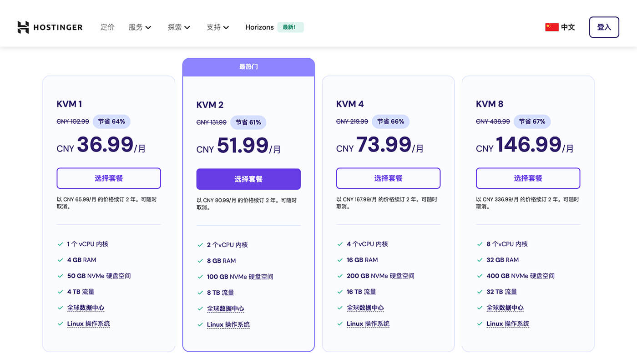
Task: Open 全球数据中心 in the KVM 4 card
Action: click(366, 308)
